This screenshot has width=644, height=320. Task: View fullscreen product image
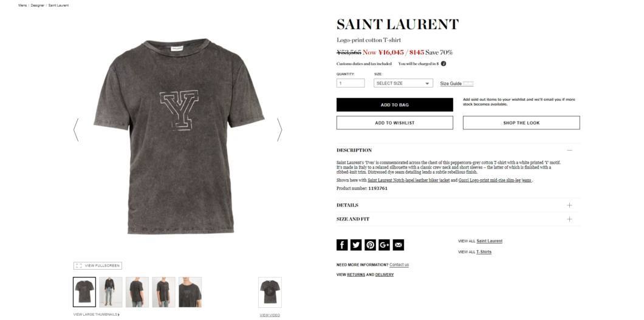[98, 266]
